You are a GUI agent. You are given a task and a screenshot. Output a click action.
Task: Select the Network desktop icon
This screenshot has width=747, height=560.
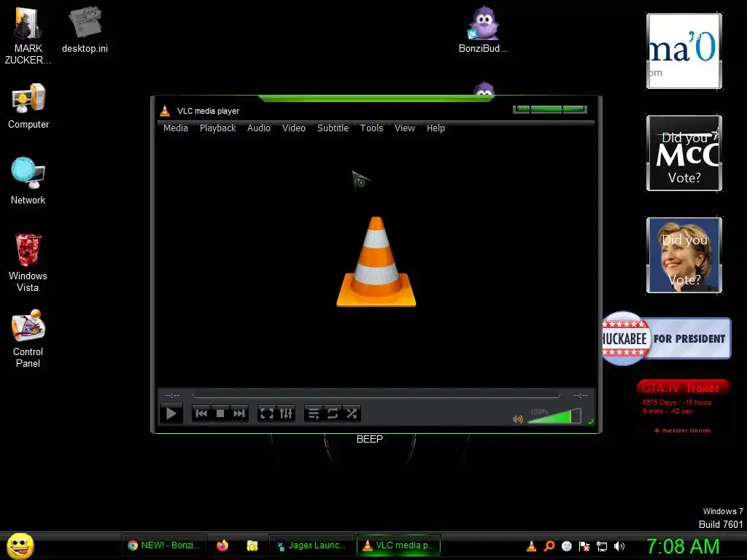click(x=28, y=181)
